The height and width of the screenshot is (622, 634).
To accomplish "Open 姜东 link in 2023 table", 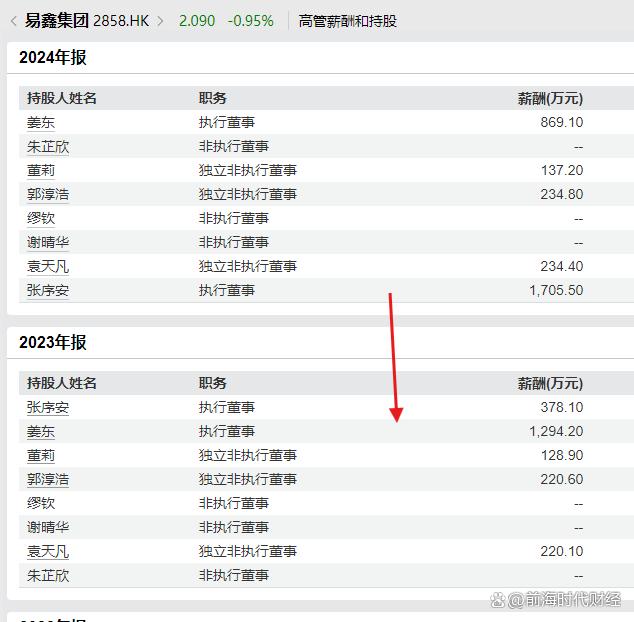I will [x=41, y=432].
